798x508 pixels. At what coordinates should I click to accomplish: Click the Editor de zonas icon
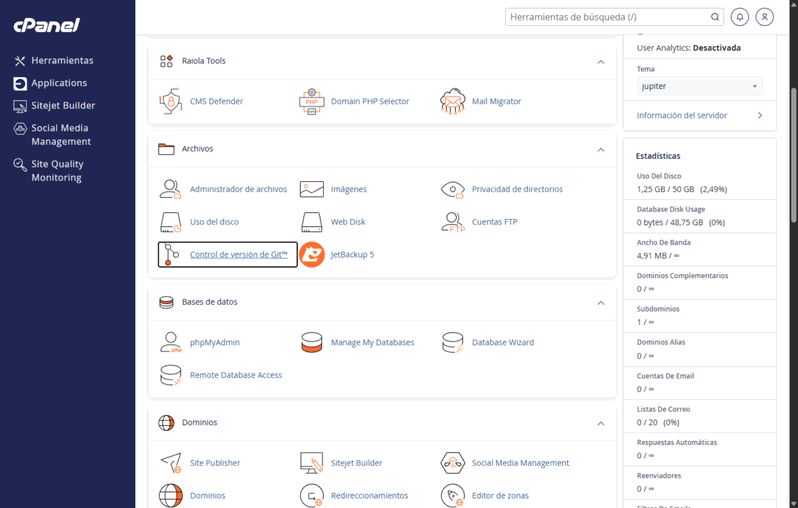[x=452, y=495]
